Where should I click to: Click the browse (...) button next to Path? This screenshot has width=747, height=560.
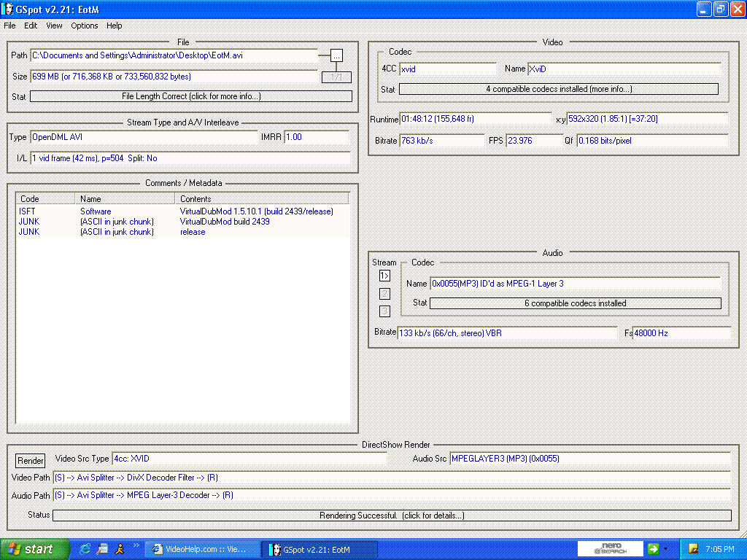336,55
